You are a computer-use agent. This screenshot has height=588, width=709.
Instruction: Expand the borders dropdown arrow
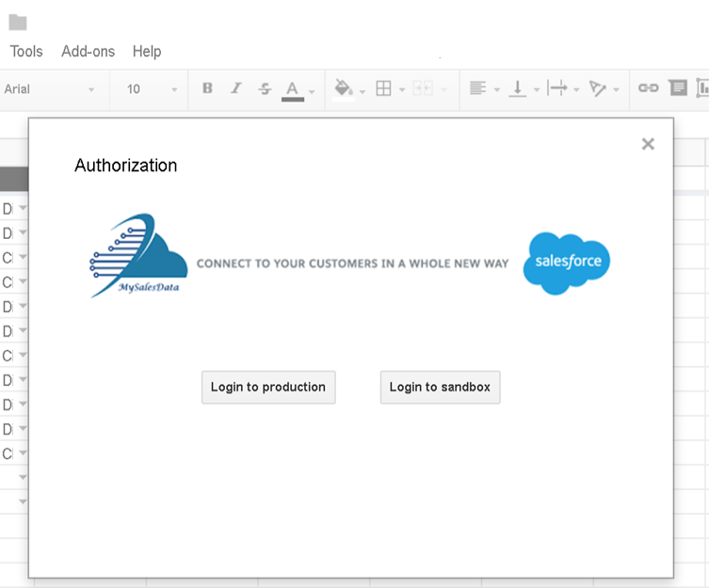point(401,90)
